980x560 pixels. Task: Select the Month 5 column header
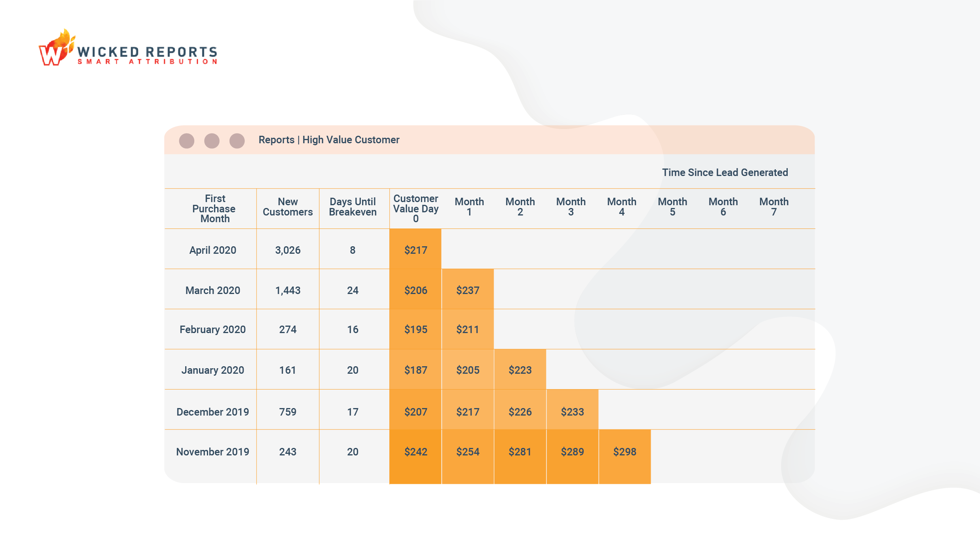point(672,207)
